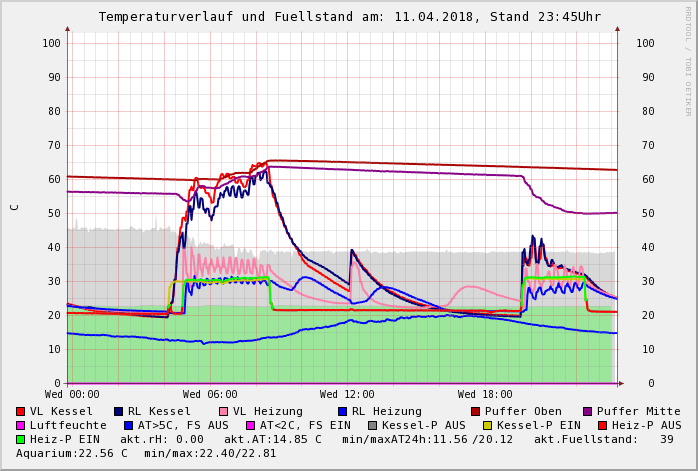Click the red VL Kessel legend swatch
698x471 pixels.
[x=21, y=411]
